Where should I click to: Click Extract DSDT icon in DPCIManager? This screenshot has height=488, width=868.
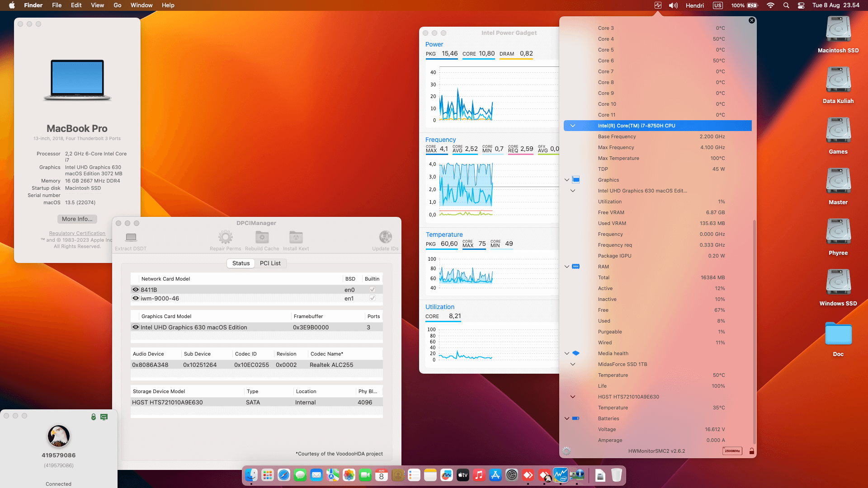pyautogui.click(x=131, y=237)
